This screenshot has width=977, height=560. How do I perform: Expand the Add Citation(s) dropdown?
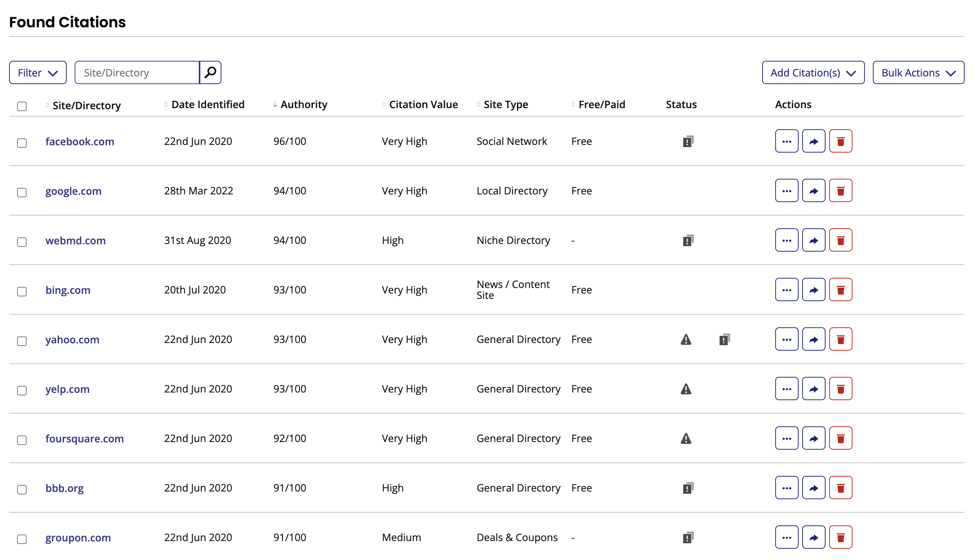(x=813, y=72)
